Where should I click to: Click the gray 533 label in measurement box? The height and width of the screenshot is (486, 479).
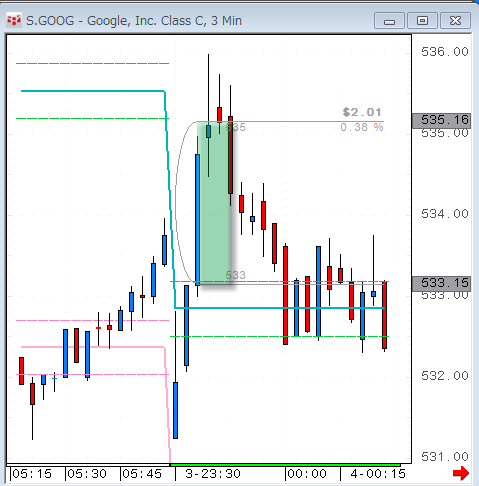[236, 275]
